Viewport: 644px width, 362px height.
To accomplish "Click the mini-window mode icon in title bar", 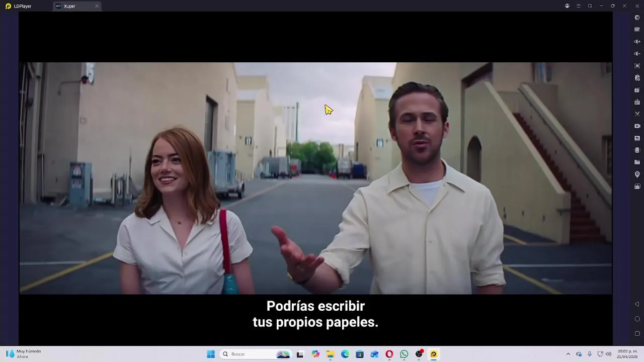I will pos(590,6).
